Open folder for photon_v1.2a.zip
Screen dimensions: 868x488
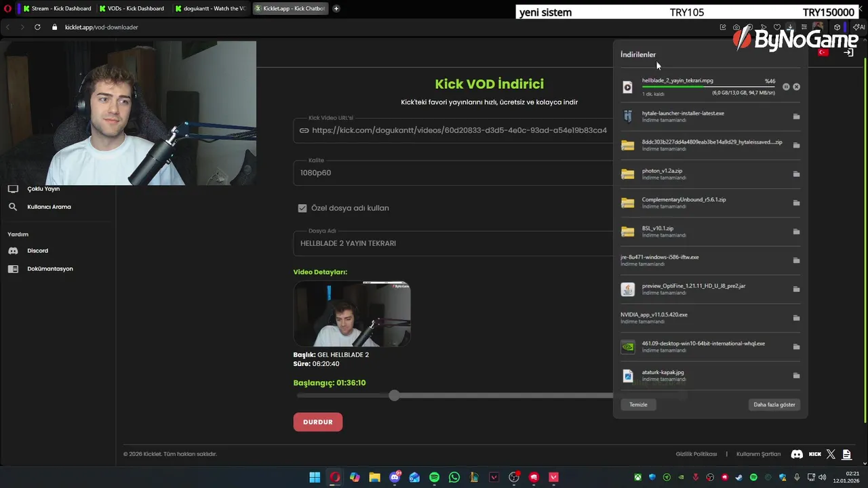[x=796, y=174]
